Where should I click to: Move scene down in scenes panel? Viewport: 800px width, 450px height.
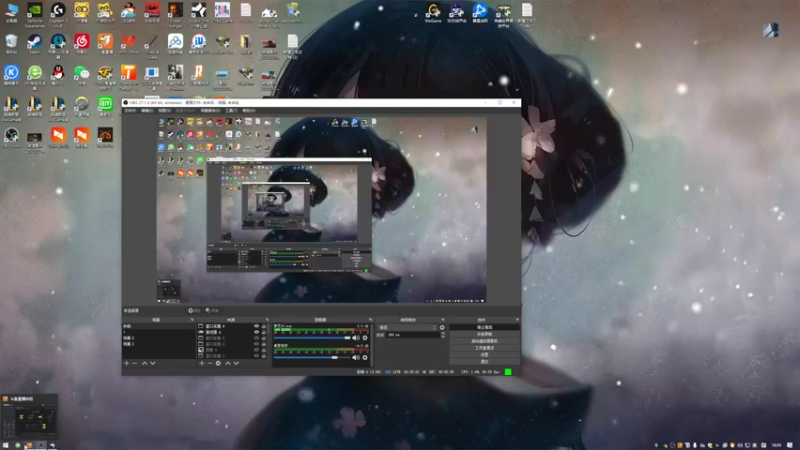(x=153, y=363)
